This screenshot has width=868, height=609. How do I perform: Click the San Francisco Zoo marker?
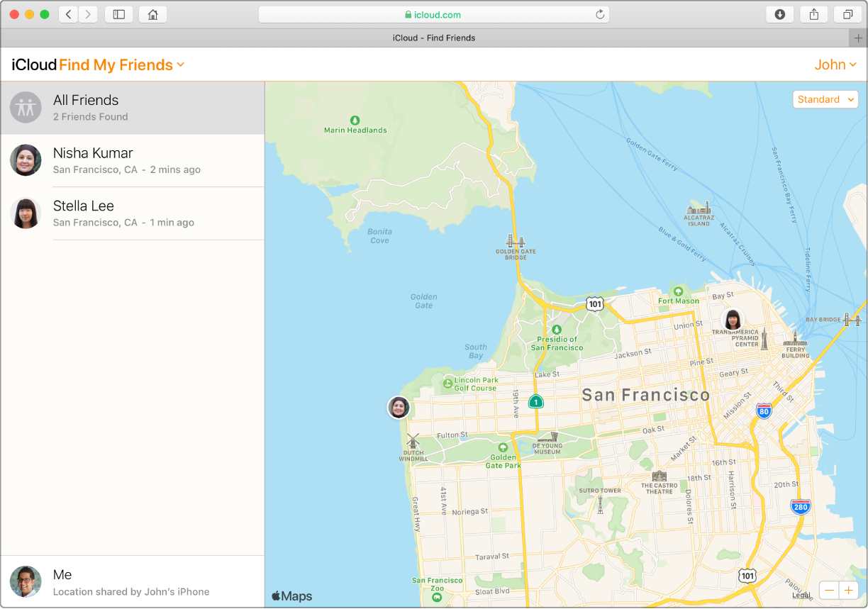pos(438,597)
